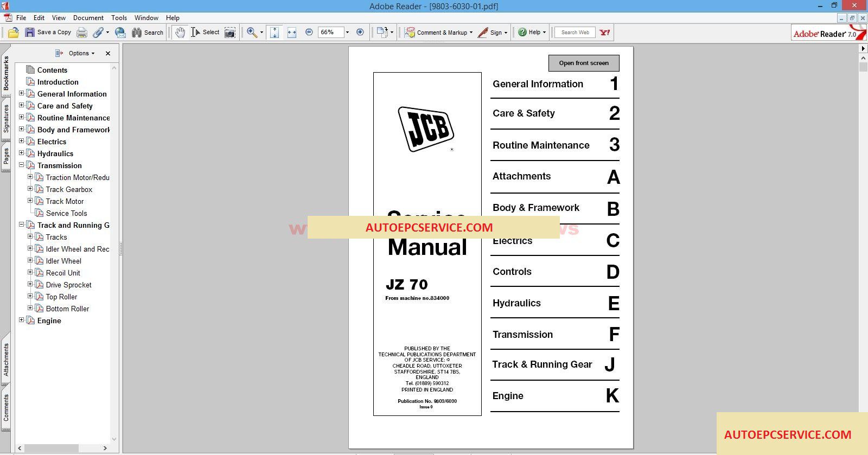Open the File menu
The width and height of the screenshot is (868, 455).
21,18
